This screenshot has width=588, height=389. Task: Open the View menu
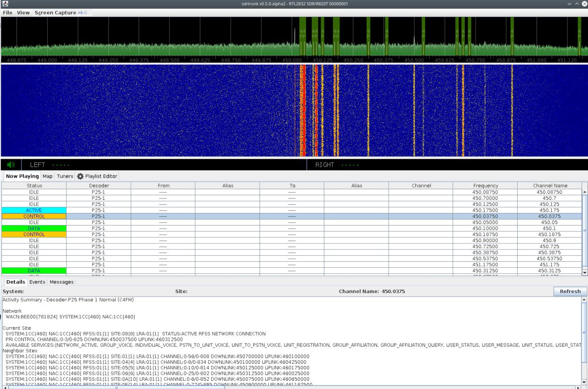[23, 13]
